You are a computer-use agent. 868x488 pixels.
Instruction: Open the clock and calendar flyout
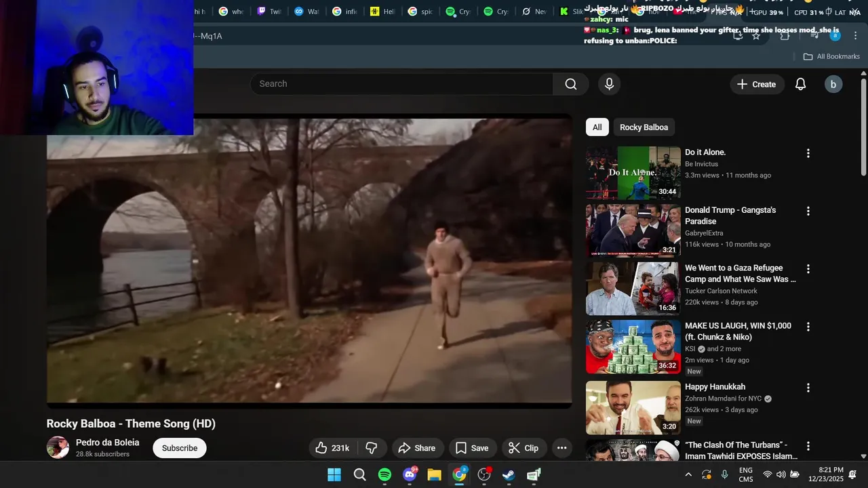pyautogui.click(x=831, y=474)
